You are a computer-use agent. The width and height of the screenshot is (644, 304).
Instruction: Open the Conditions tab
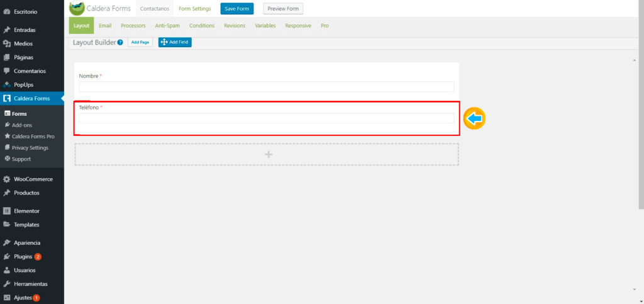[201, 26]
